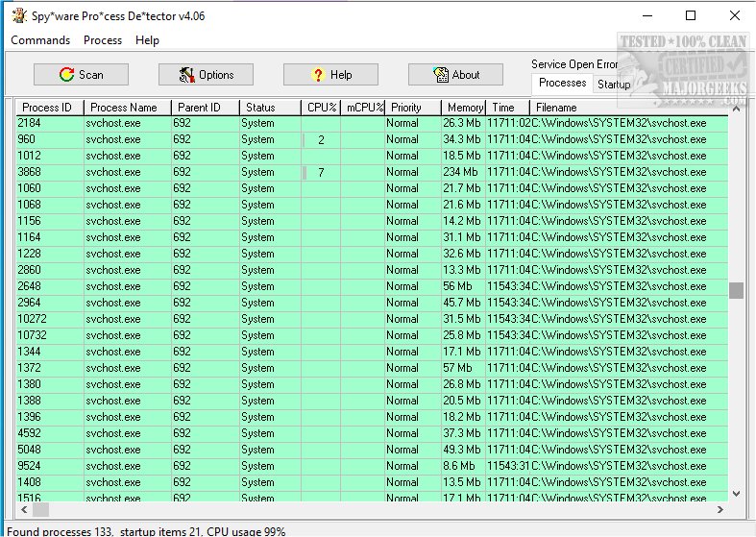Open the Options dialog button
This screenshot has width=756, height=537.
click(x=206, y=75)
